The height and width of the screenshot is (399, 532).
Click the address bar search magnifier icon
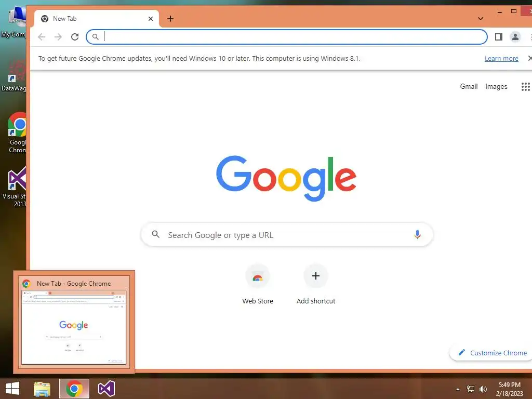pos(96,37)
